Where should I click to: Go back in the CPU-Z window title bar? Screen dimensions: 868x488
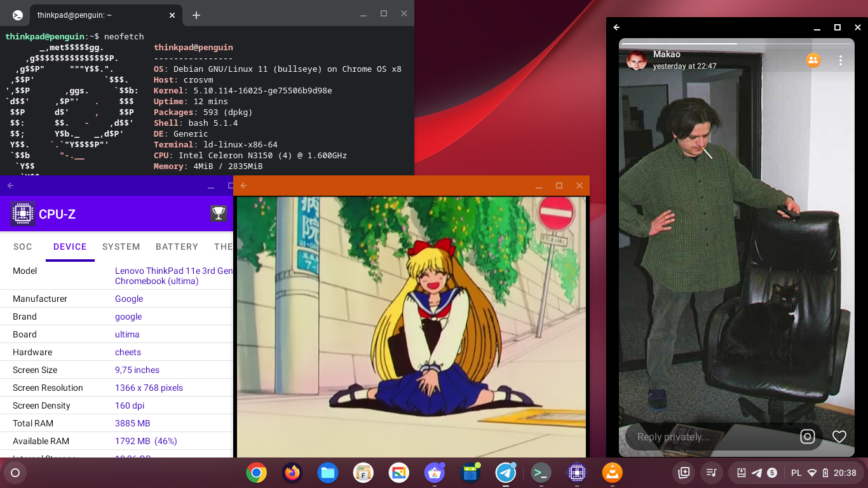click(x=10, y=186)
